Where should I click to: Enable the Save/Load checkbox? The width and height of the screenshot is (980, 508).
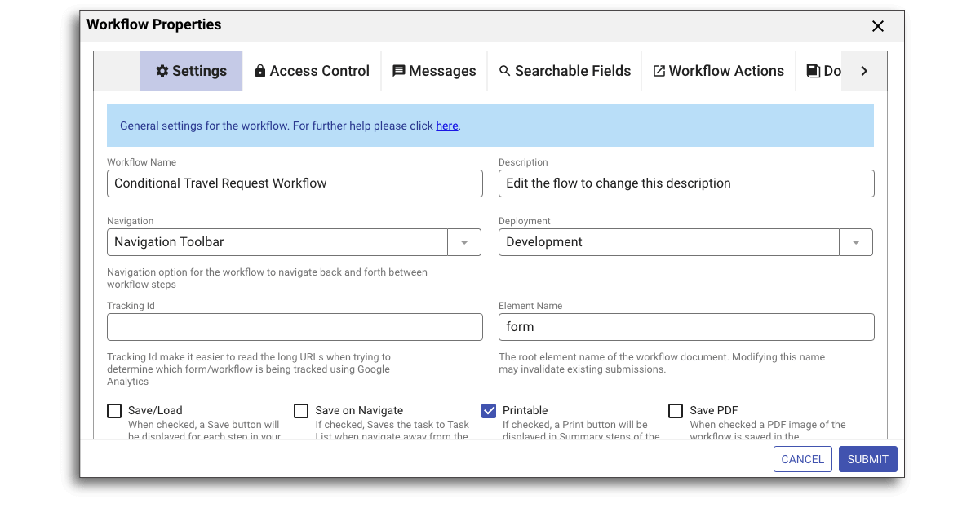click(114, 411)
